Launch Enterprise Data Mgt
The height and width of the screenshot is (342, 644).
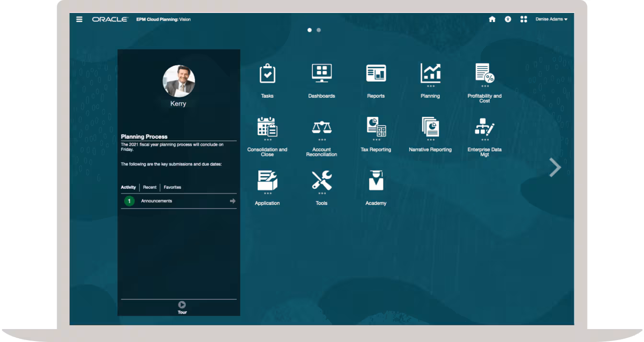484,126
